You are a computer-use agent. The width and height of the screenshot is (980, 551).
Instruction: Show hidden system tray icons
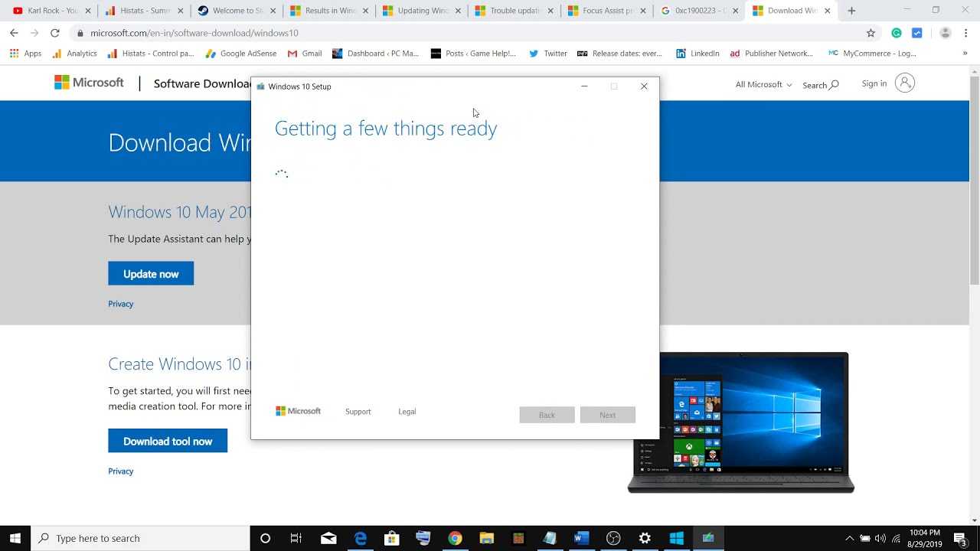pyautogui.click(x=849, y=538)
